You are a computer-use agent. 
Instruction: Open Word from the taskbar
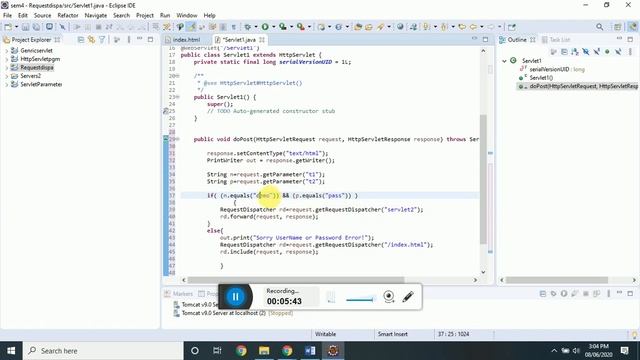click(310, 351)
